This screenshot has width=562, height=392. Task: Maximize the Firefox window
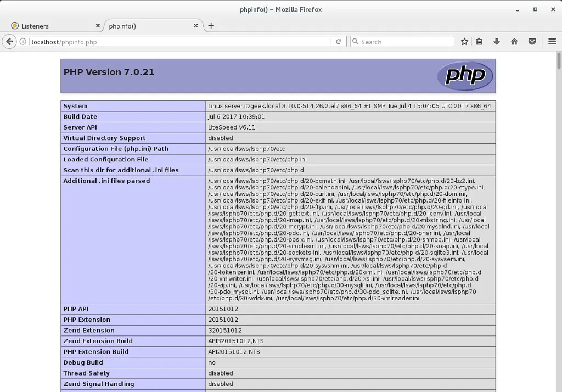535,9
